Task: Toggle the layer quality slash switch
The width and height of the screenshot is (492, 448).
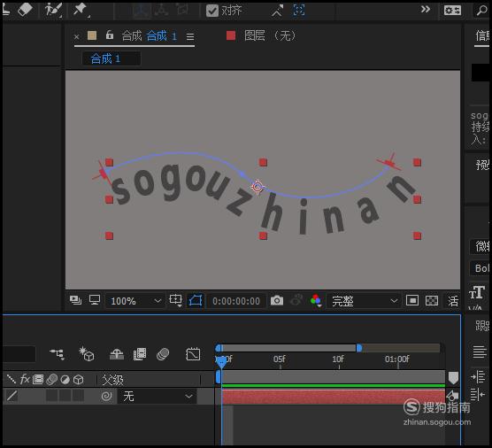Action: pyautogui.click(x=12, y=396)
